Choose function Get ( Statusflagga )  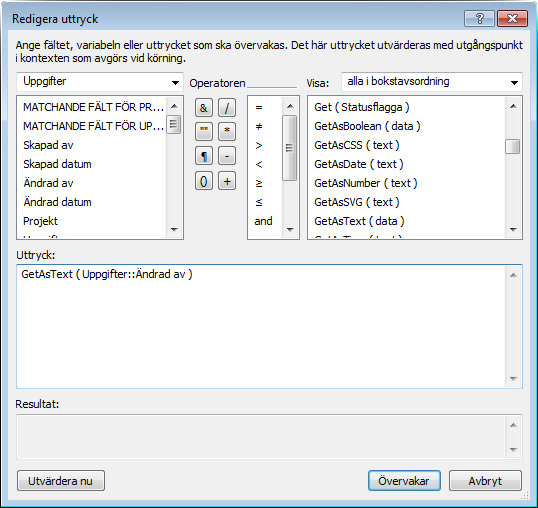(407, 107)
